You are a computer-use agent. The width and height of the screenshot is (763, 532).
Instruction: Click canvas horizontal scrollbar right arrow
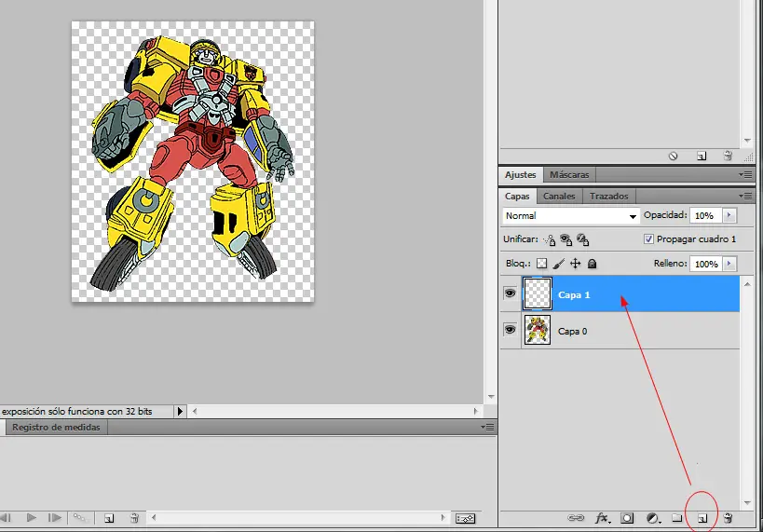click(476, 411)
